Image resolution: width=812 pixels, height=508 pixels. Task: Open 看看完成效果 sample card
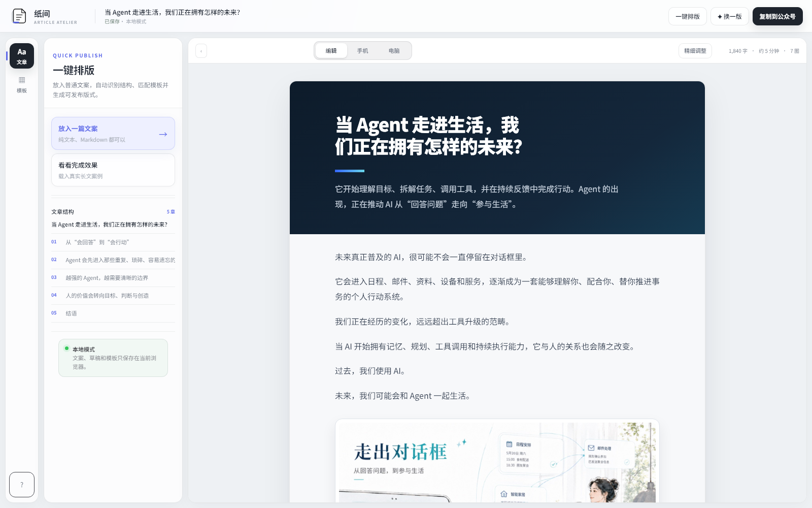click(113, 170)
